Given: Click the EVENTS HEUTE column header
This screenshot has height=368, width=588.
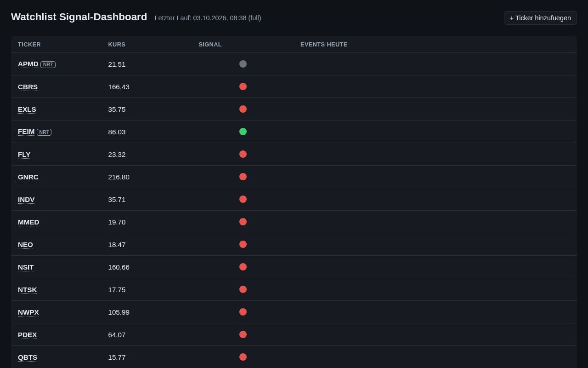Looking at the screenshot, I should pos(324,45).
